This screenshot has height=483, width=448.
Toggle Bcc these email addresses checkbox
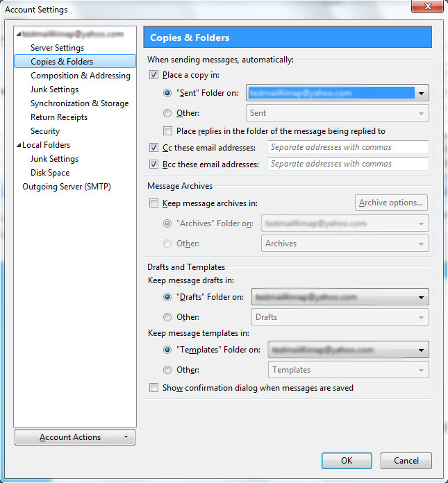pos(154,164)
